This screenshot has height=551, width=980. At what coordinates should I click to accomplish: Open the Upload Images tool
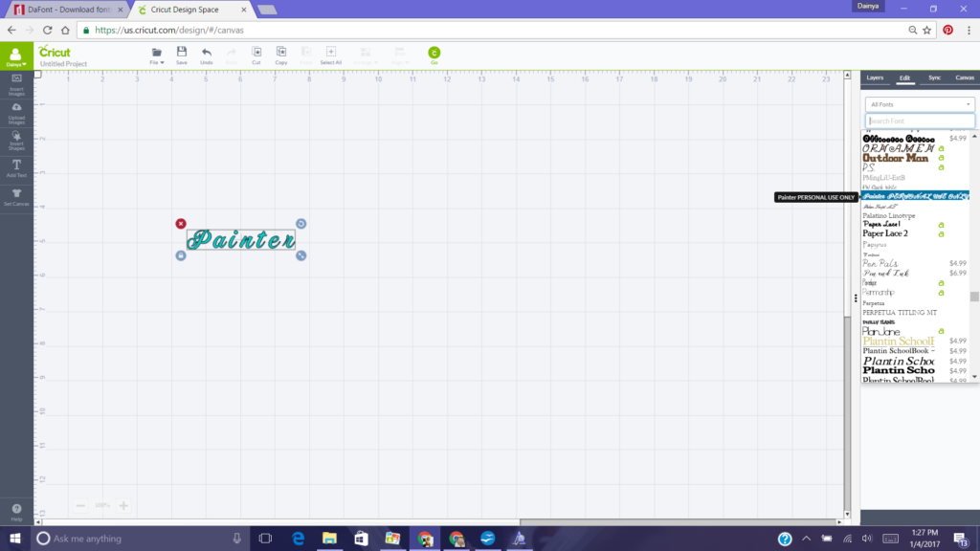[x=17, y=114]
